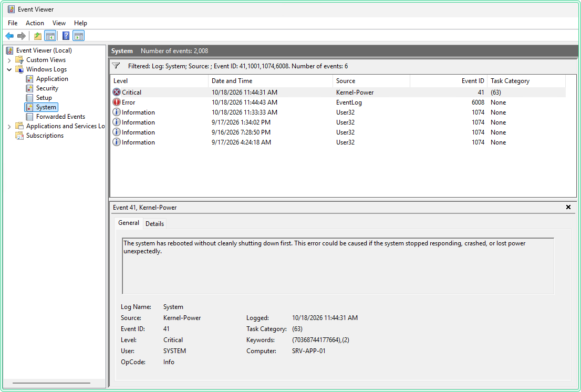Click the Forward arrow toolbar icon

(22, 36)
